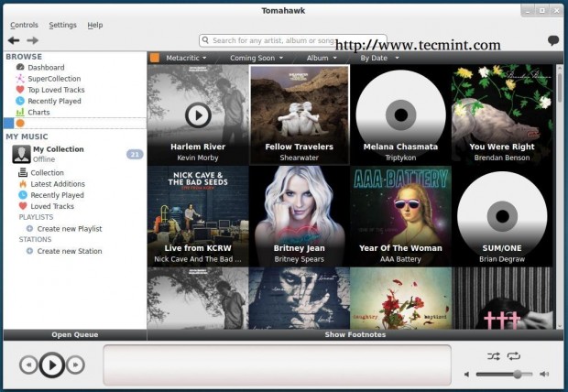568x392 pixels.
Task: Click the speaker mute icon left of volume
Action: [467, 374]
